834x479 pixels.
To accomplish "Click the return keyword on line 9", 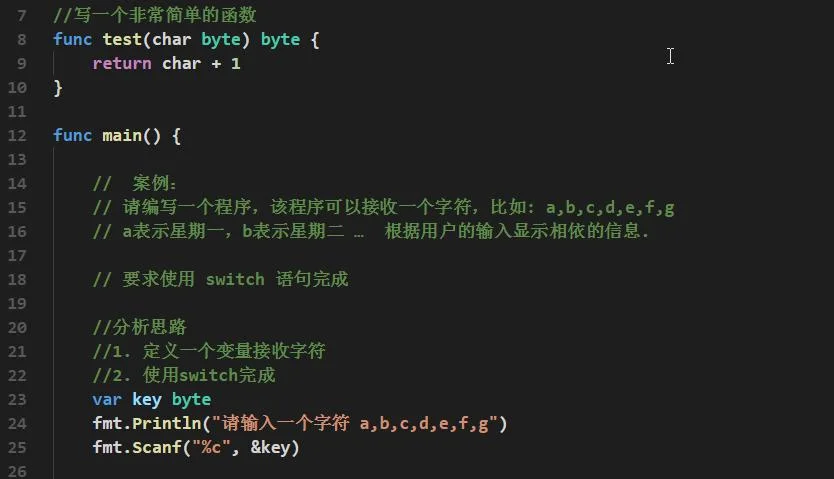I will pos(122,64).
